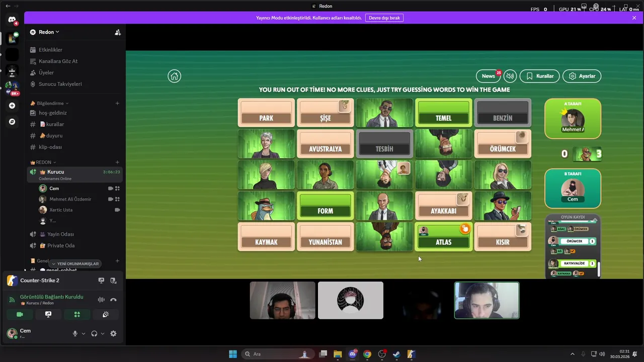Toggle headphone deafen
Screen dimensions: 644x362
point(94,333)
